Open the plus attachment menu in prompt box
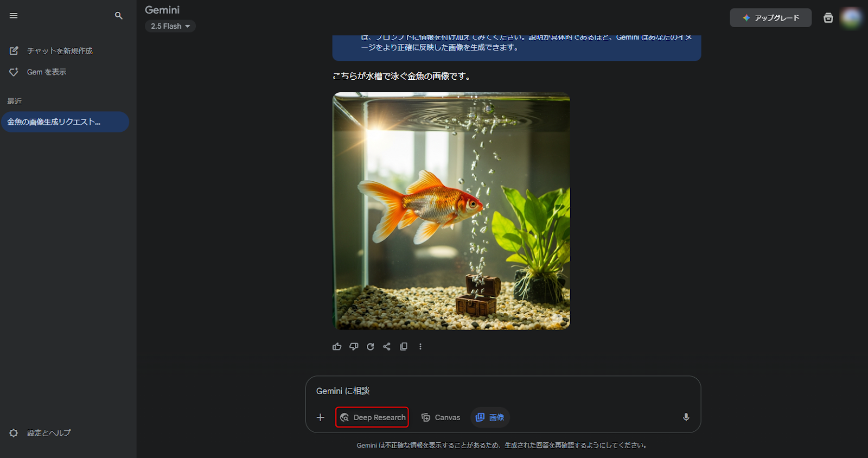Screen dimensions: 868x458 click(321, 417)
